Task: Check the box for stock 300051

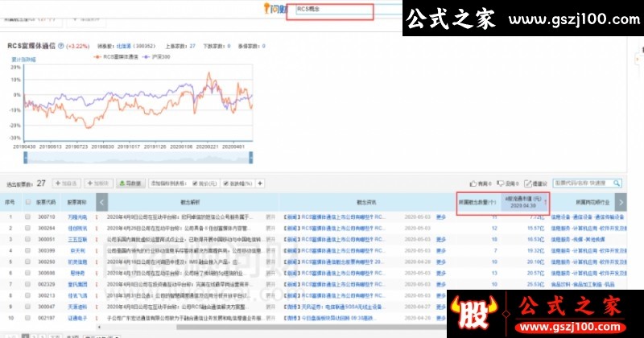Action: [27, 239]
